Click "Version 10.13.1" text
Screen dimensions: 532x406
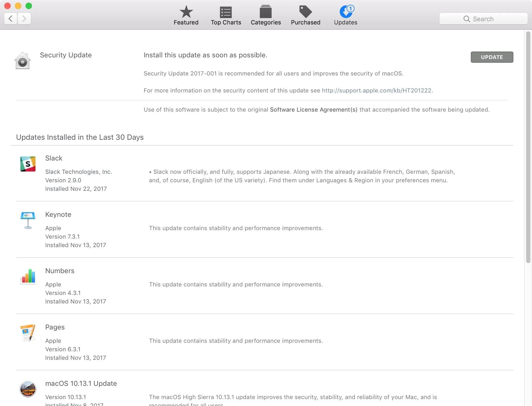coord(65,397)
